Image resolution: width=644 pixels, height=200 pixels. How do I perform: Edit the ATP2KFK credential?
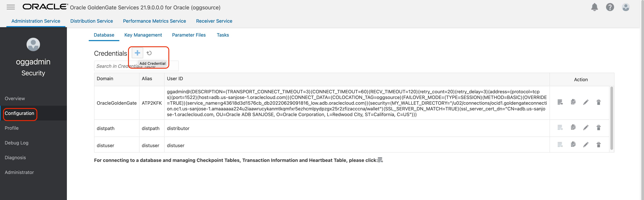click(586, 102)
